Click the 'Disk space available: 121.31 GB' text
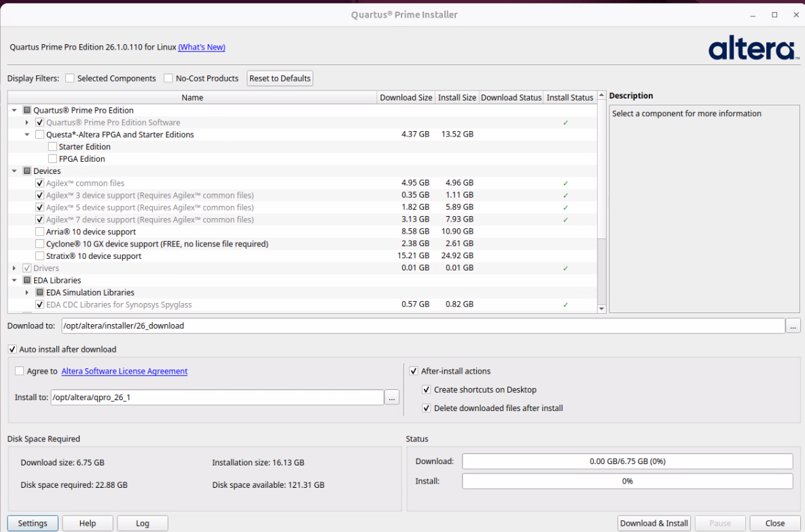805x532 pixels. coord(268,484)
